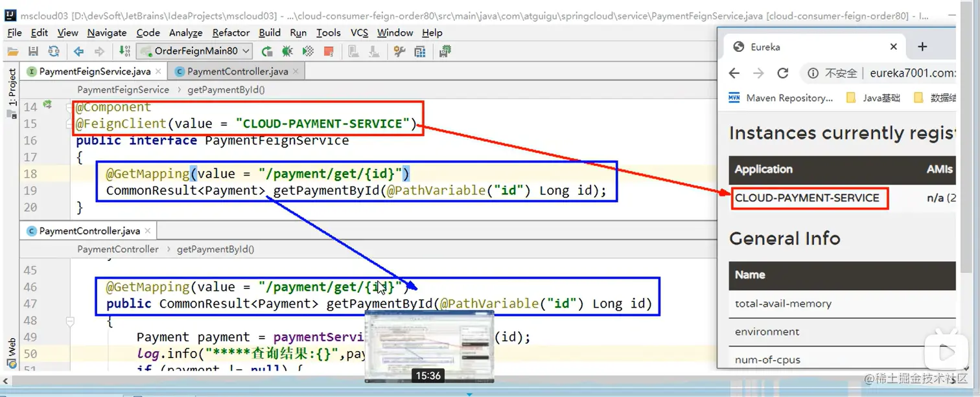Click line number 18 in the gutter
Screen dimensions: 980x397
click(x=30, y=174)
